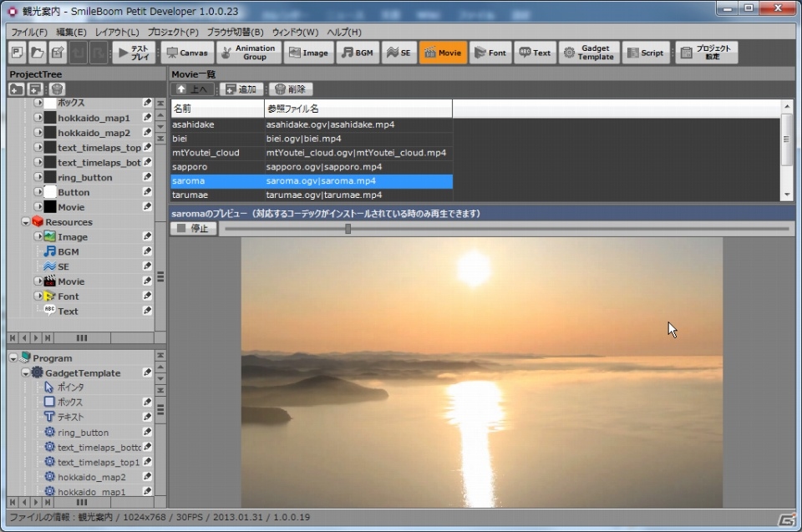Screen dimensions: 802x532
Task: Click the 上へ move-up button
Action: (x=192, y=89)
